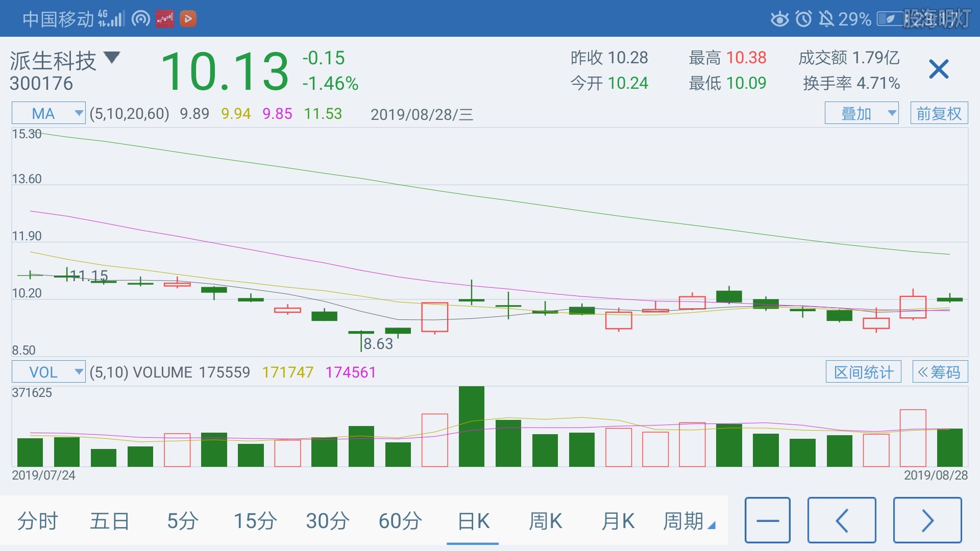This screenshot has width=980, height=551.
Task: Select the last green candlestick on chart
Action: [x=950, y=299]
